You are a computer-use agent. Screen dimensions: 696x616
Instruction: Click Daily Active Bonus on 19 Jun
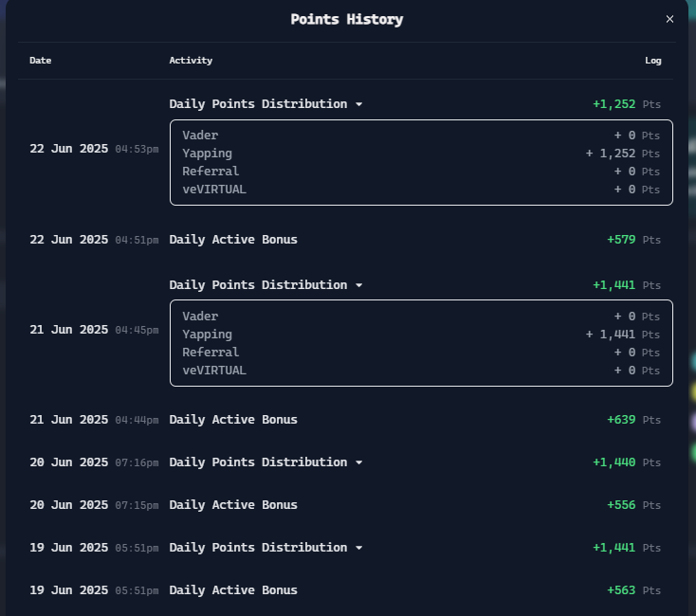(x=233, y=590)
